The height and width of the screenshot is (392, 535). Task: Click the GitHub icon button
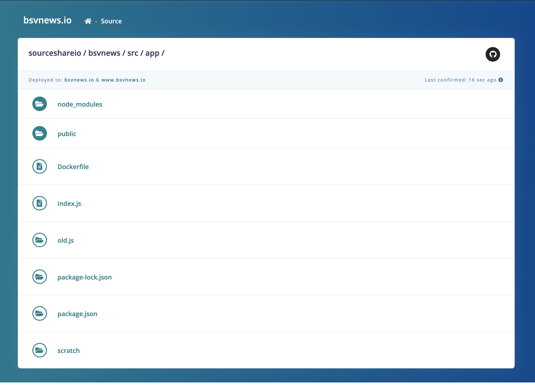click(492, 54)
